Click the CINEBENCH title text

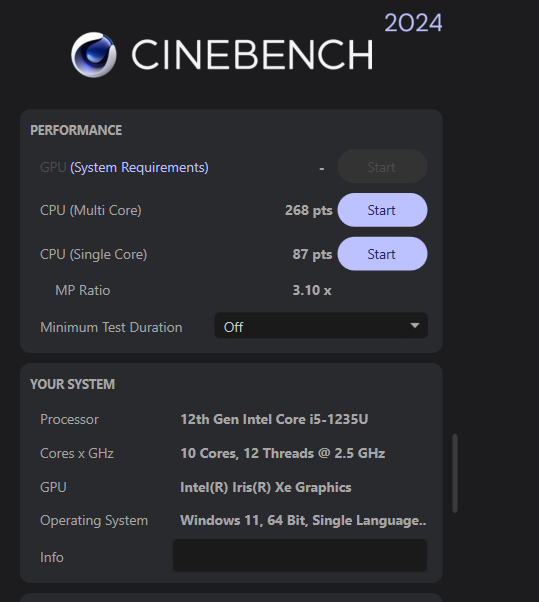(x=252, y=55)
